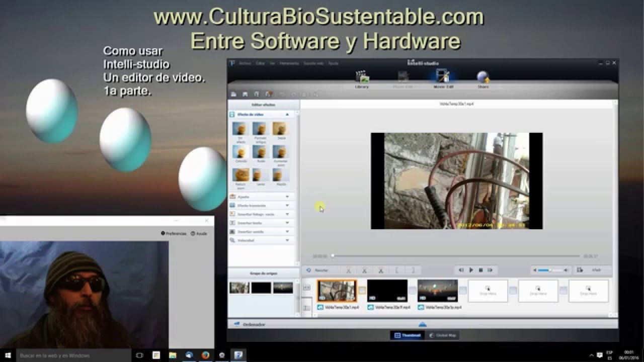Open the Archivo menu

click(x=245, y=63)
